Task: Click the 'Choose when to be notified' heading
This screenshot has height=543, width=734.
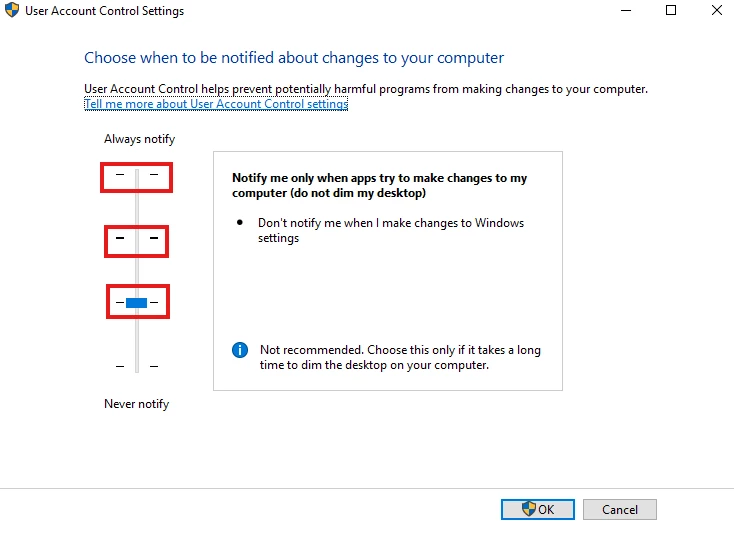Action: tap(294, 58)
